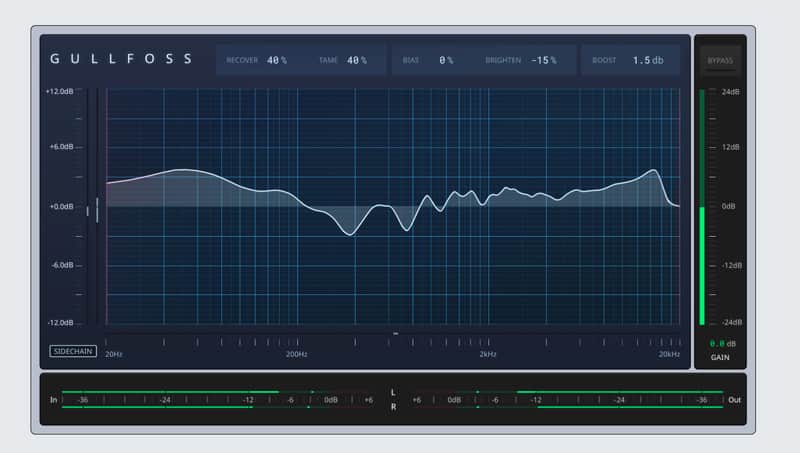Click the 0.0 dB gain value

(723, 344)
